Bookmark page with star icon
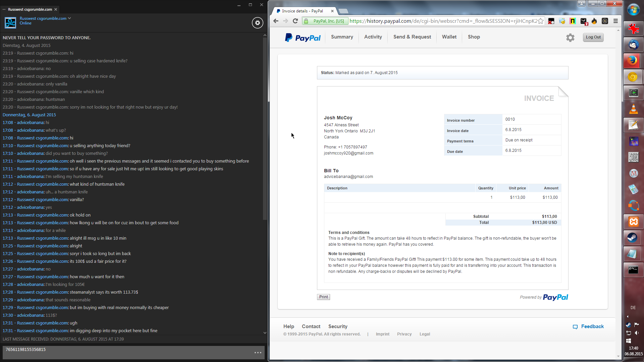Image resolution: width=644 pixels, height=362 pixels. pyautogui.click(x=540, y=21)
